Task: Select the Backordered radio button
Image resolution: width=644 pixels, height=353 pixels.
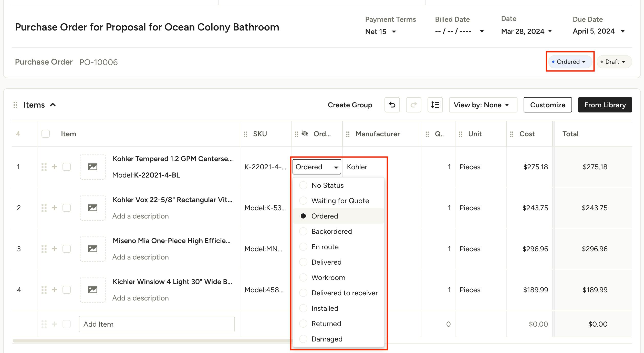Action: coord(303,231)
